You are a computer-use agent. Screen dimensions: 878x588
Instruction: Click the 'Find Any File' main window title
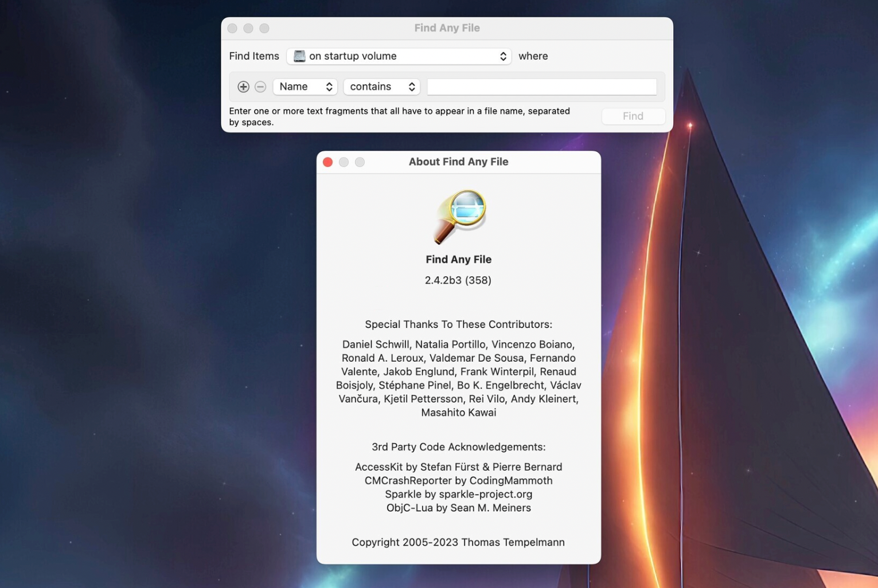click(447, 28)
